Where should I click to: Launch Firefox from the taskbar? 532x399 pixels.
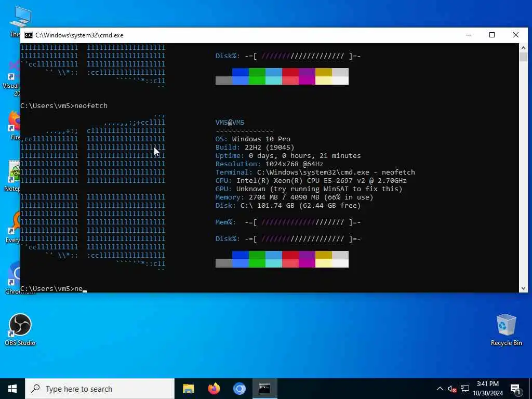[214, 389]
